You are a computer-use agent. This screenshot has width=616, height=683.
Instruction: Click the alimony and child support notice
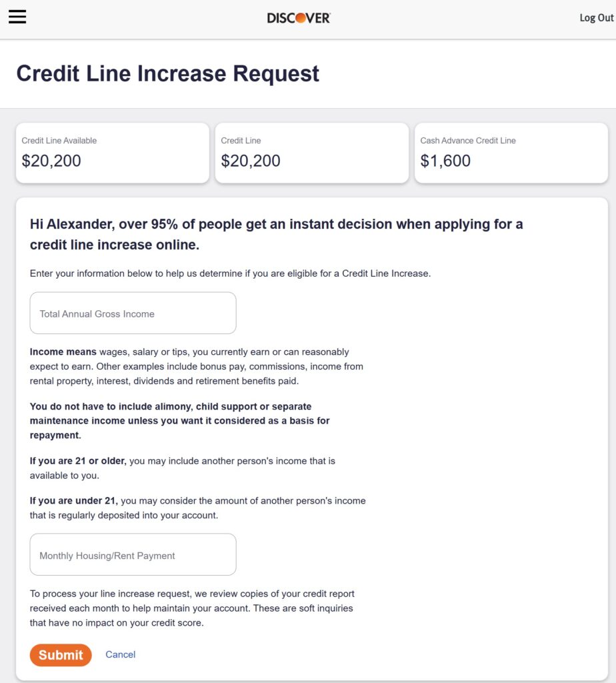click(180, 421)
